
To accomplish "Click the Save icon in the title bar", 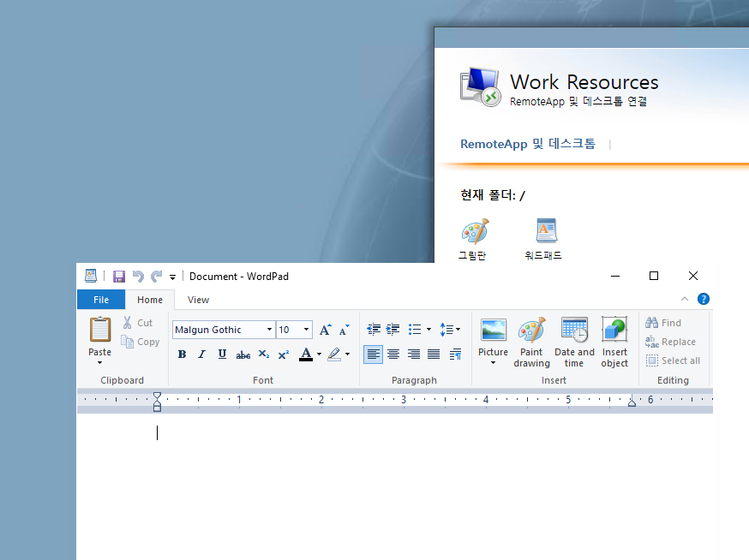I will click(x=119, y=277).
